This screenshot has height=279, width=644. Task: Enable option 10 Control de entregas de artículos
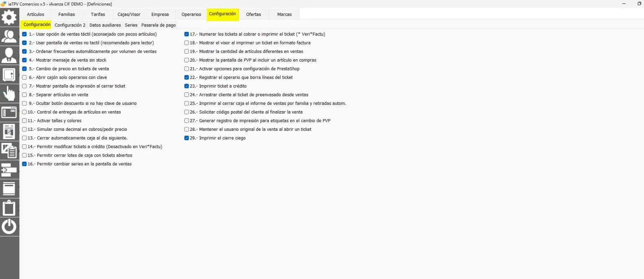coord(24,112)
